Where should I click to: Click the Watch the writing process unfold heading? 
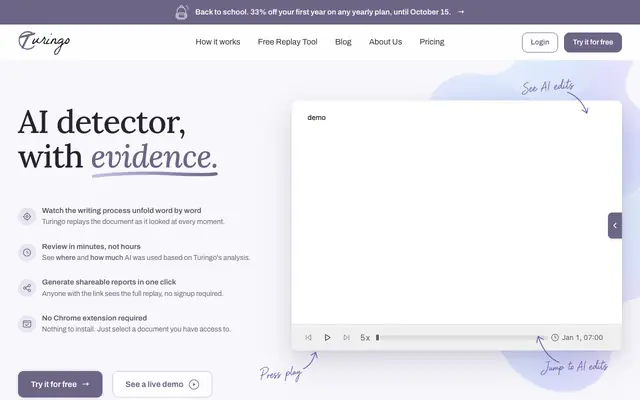coord(121,211)
